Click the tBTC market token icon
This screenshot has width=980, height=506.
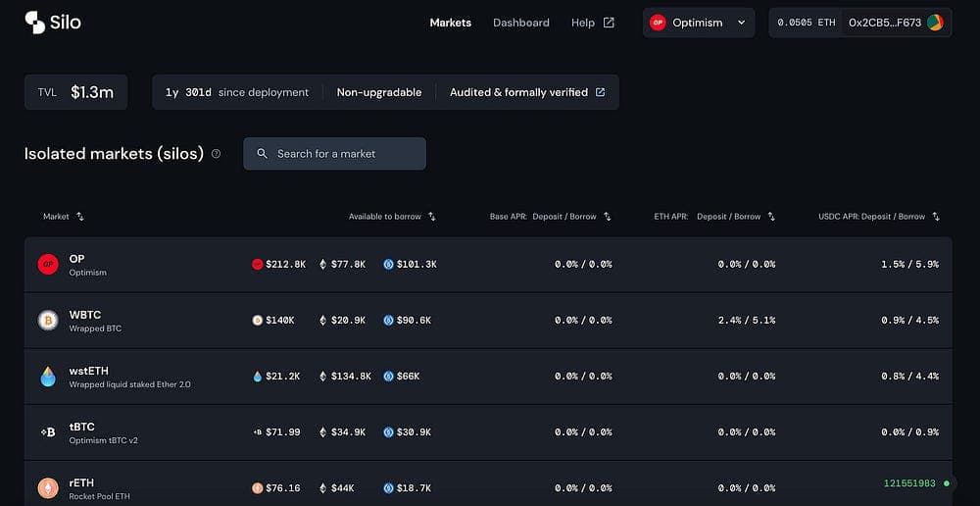48,432
